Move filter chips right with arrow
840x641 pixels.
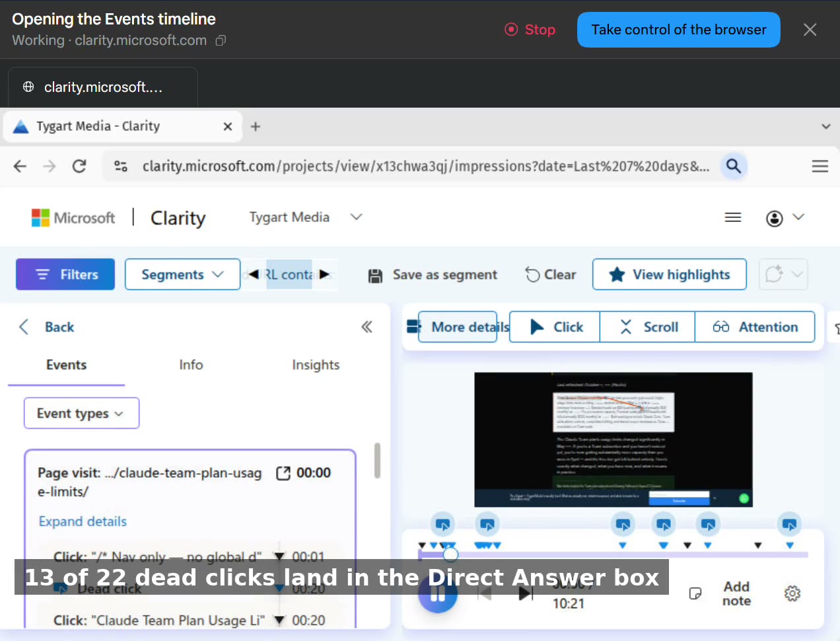(x=324, y=274)
